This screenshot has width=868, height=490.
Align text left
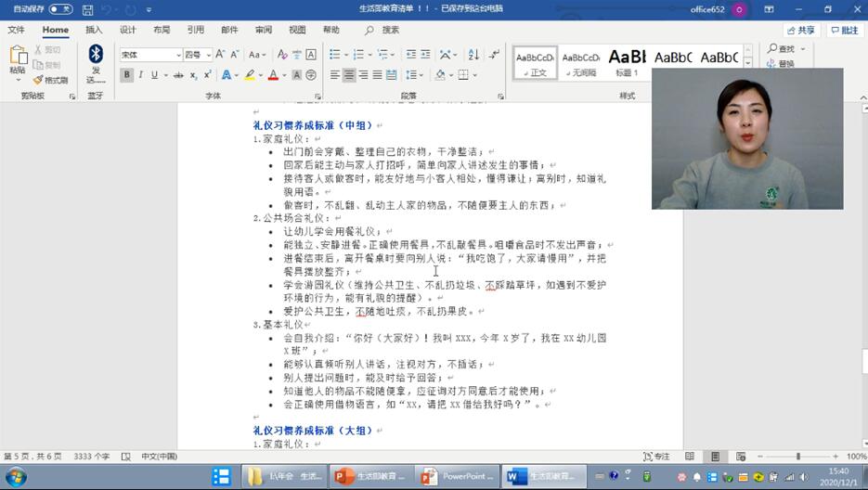point(335,75)
